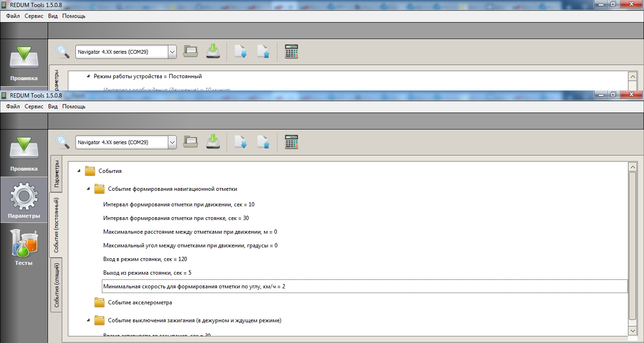Viewport: 644px width, 343px height.
Task: Collapse Событие формирования навигационной отметки node
Action: click(x=88, y=189)
